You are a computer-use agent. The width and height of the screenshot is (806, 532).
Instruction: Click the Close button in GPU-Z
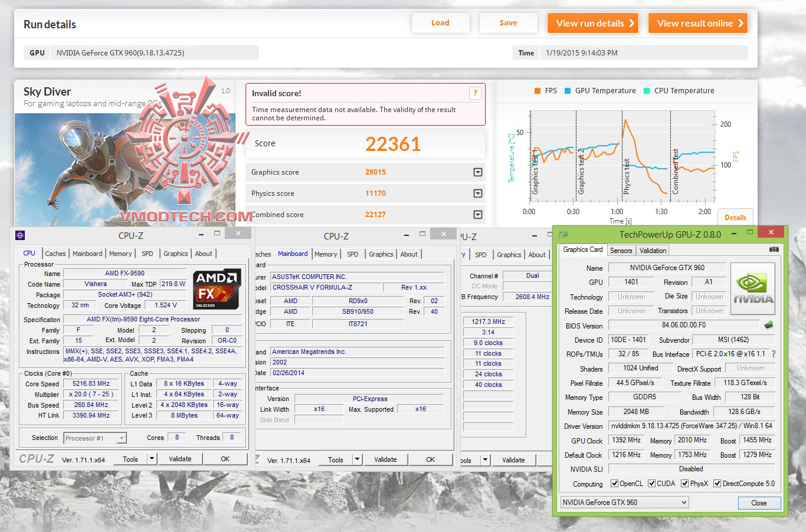point(759,503)
